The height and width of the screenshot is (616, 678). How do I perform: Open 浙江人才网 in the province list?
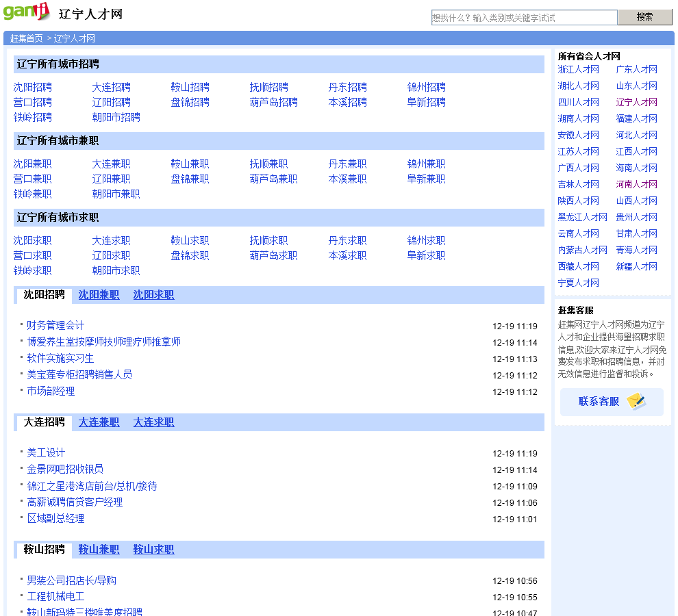[578, 70]
